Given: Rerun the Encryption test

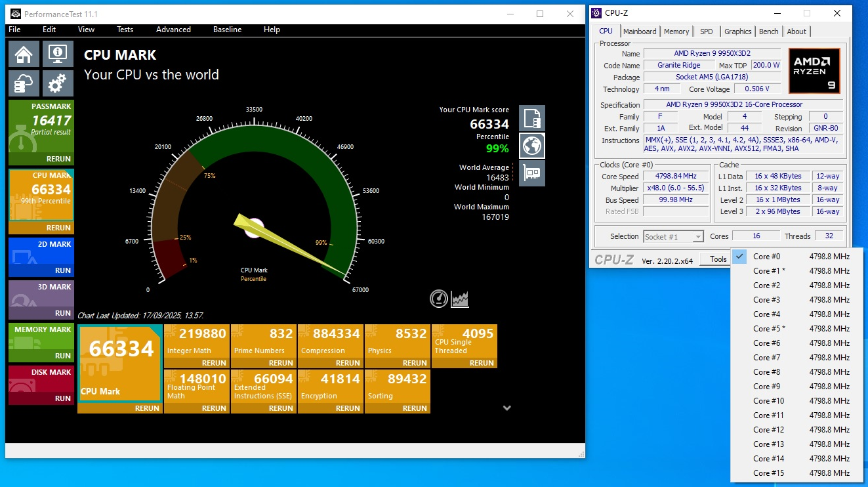Looking at the screenshot, I should (348, 408).
